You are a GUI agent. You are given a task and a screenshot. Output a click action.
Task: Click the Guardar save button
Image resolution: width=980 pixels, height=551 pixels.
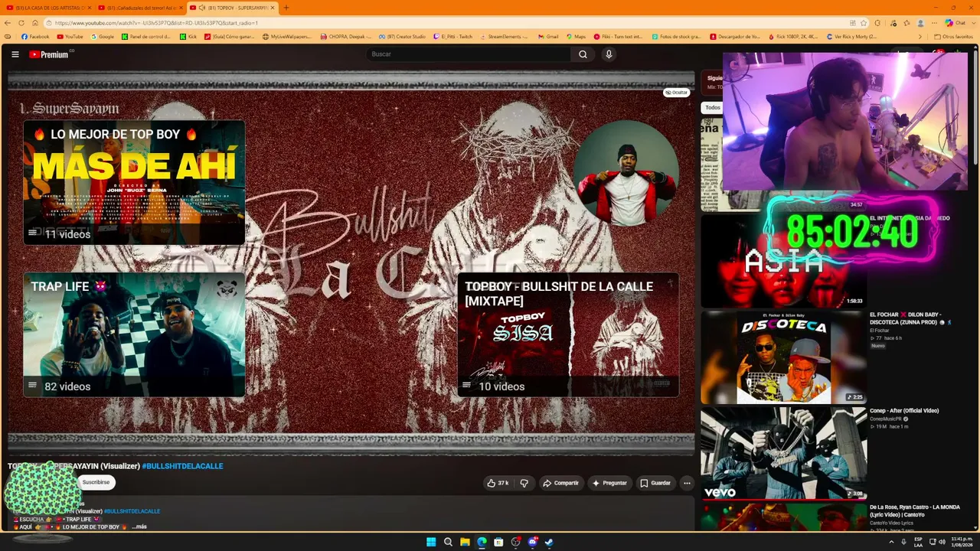(x=655, y=483)
